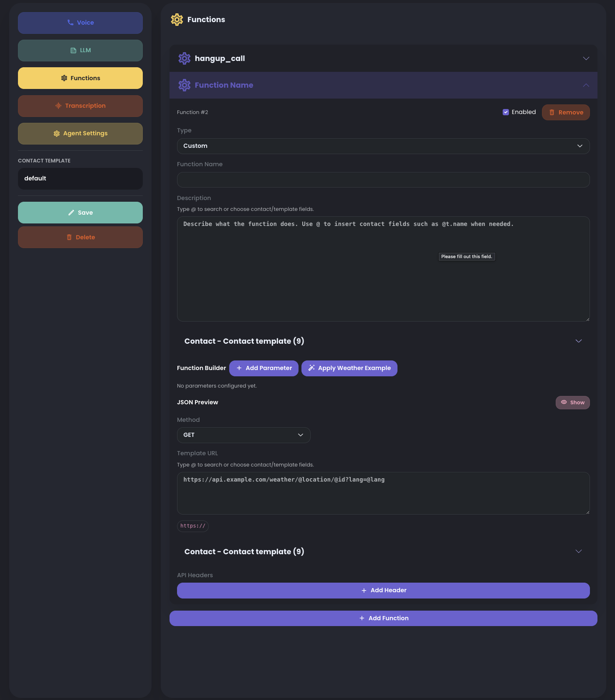This screenshot has height=700, width=615.
Task: Open the Type dropdown showing Custom
Action: pyautogui.click(x=383, y=146)
